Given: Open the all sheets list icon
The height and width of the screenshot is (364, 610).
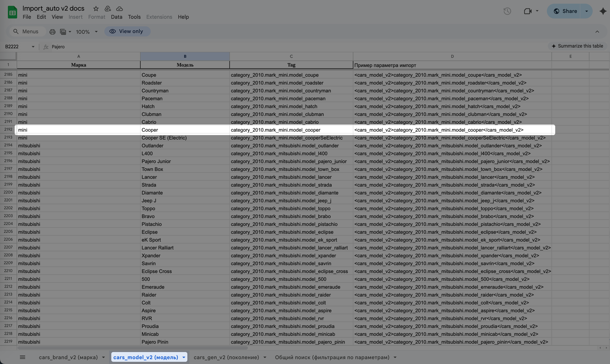Looking at the screenshot, I should (22, 357).
